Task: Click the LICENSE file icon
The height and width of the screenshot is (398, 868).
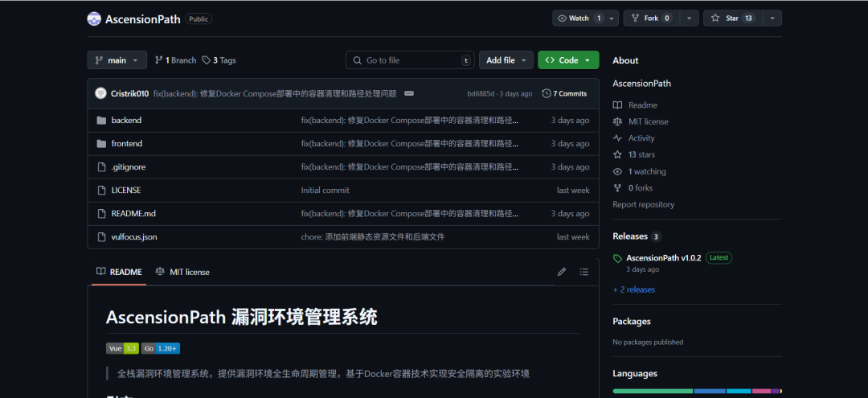Action: [101, 190]
